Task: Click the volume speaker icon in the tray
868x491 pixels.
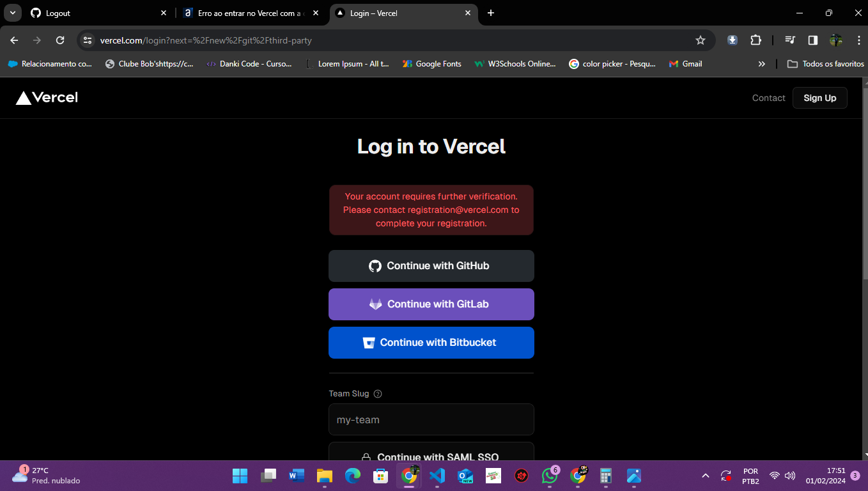Action: [790, 476]
